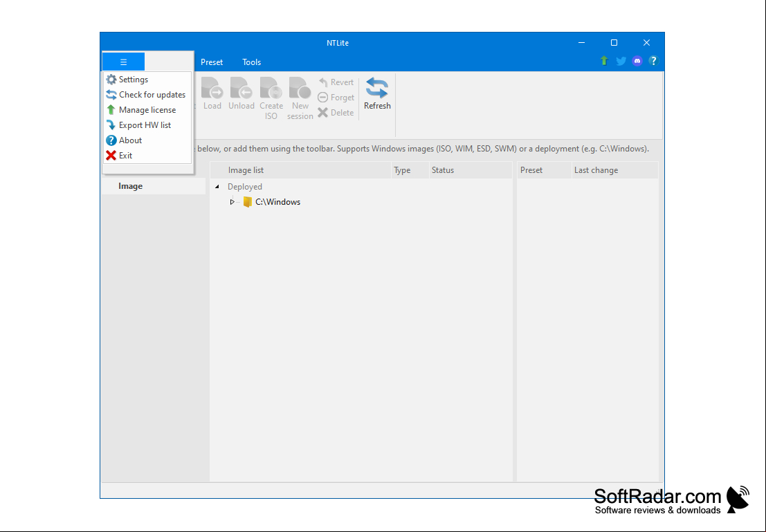Click the Refresh button label
This screenshot has width=766, height=532.
click(377, 106)
